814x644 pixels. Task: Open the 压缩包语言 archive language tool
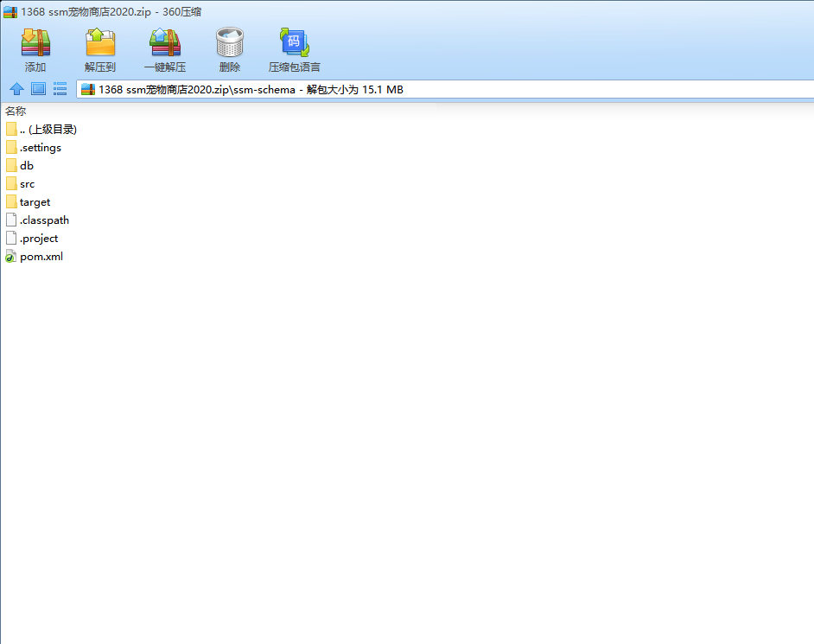(295, 42)
